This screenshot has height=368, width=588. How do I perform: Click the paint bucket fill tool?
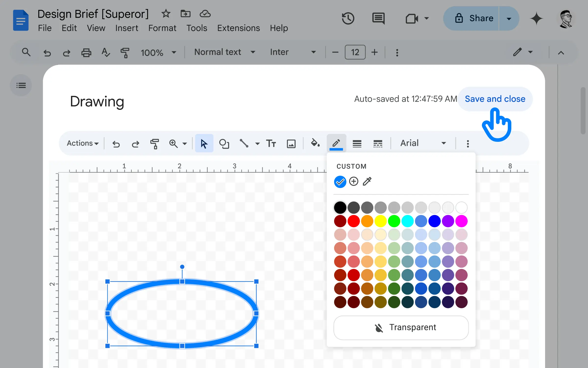click(x=315, y=143)
